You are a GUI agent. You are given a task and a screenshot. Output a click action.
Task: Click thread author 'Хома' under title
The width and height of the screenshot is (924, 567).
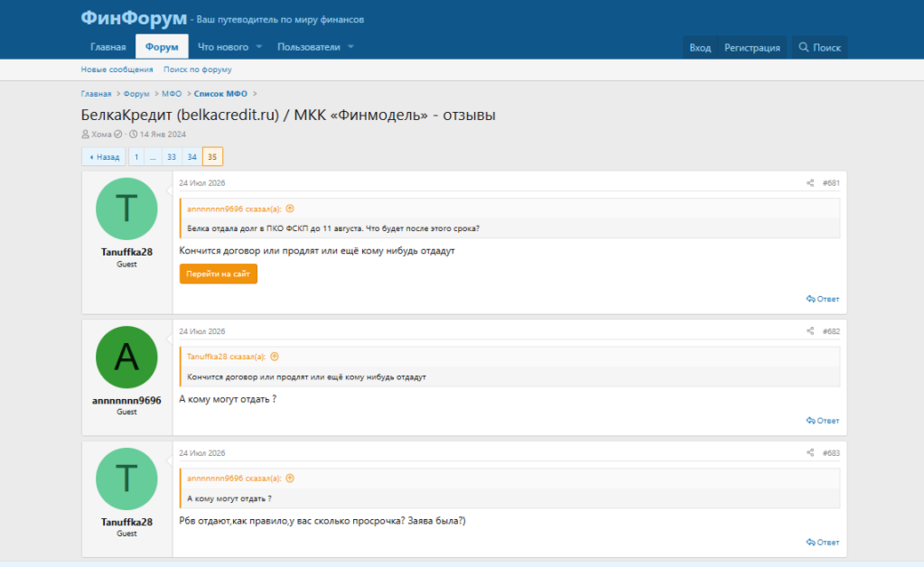[x=101, y=135]
